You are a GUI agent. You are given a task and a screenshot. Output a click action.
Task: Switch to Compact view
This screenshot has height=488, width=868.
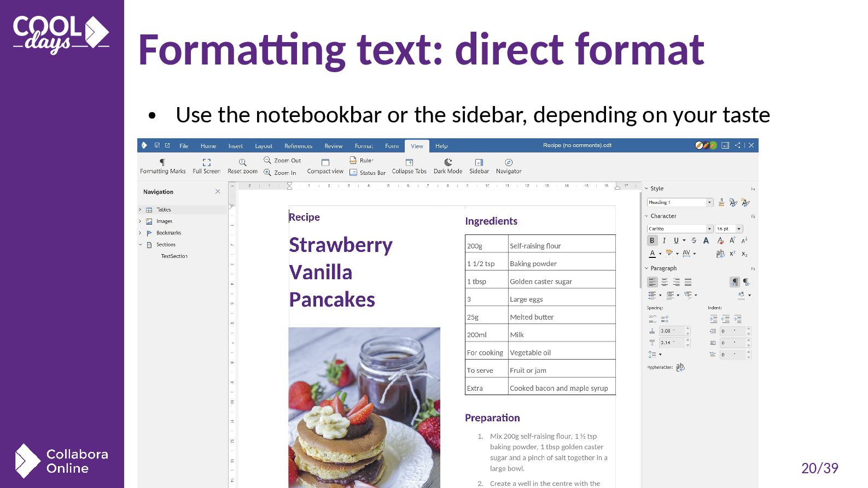click(325, 166)
